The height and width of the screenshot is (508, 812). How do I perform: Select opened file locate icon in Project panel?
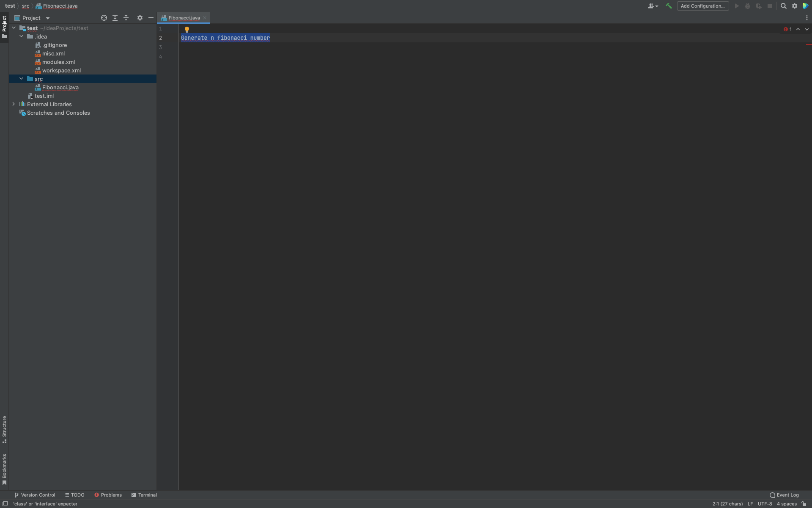[x=104, y=18]
